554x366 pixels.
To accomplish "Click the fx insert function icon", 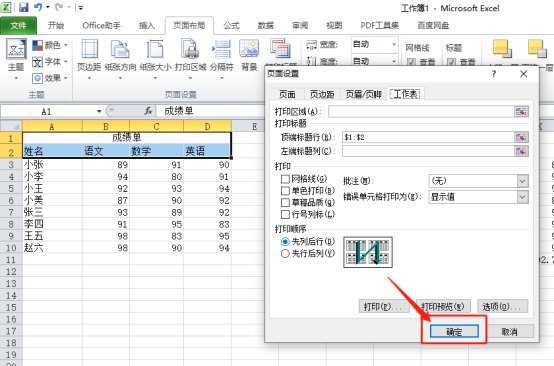I will tap(148, 111).
